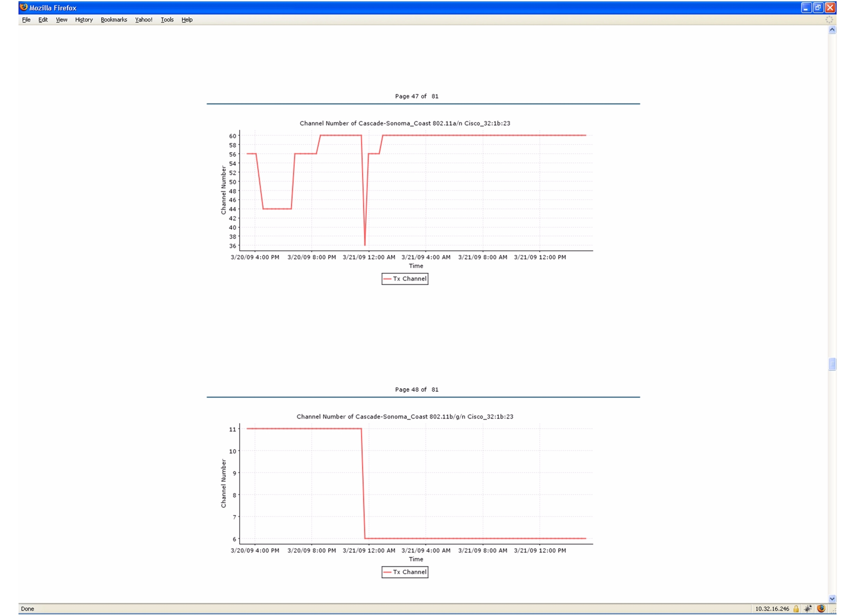Click the spider-like add-on icon in status bar
This screenshot has height=616, width=856.
[808, 609]
